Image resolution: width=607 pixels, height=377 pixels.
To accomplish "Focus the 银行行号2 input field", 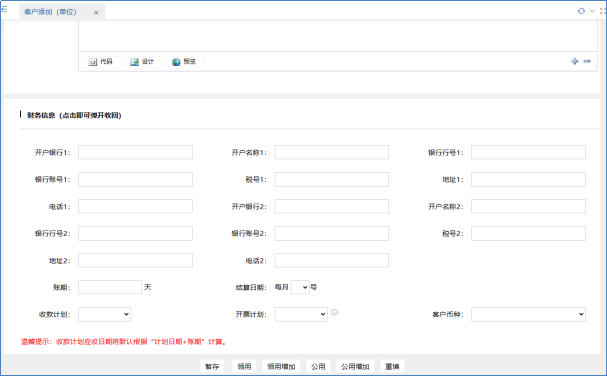I will click(x=135, y=233).
